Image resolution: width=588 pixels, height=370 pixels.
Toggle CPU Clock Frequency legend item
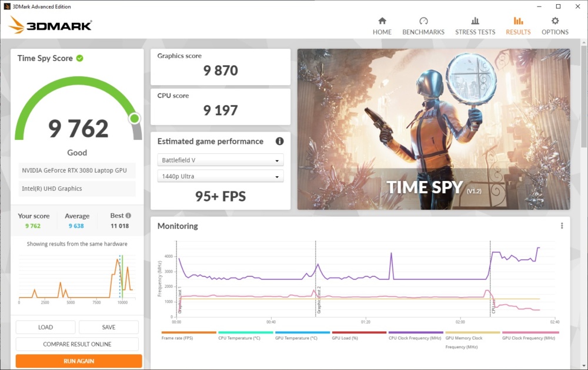416,335
